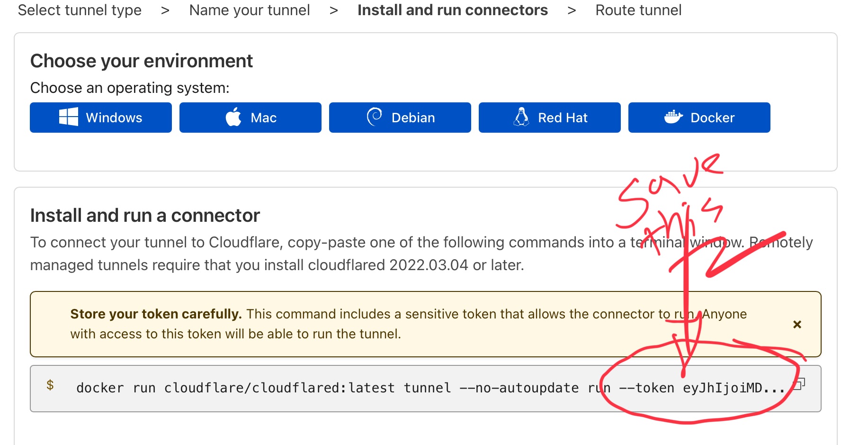Click the Apple logo on the Mac button

click(x=233, y=117)
